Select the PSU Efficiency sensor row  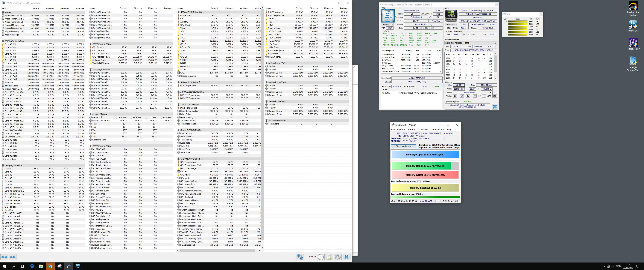click(307, 57)
